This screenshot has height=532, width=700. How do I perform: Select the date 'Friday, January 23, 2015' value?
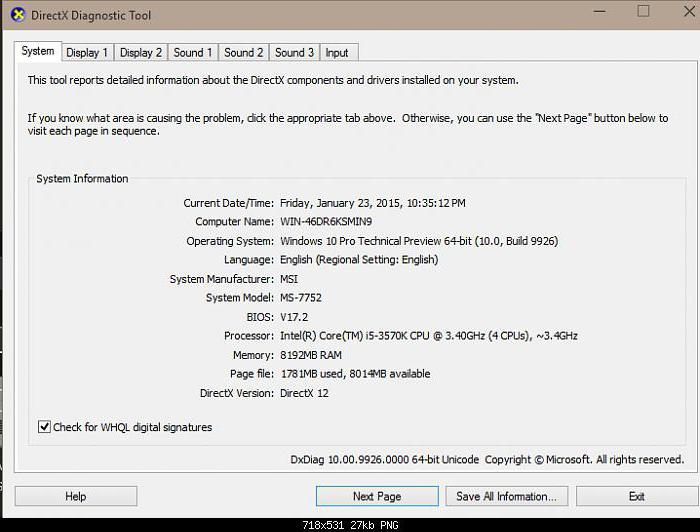(342, 203)
